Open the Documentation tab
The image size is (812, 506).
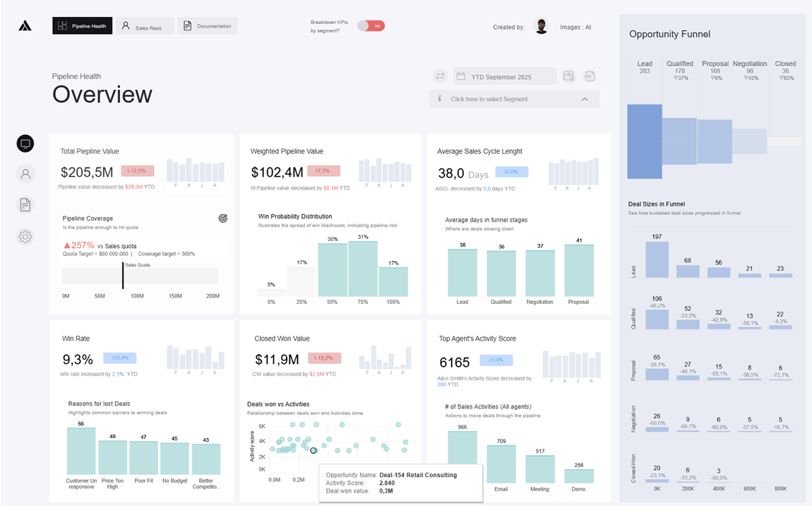pos(208,26)
